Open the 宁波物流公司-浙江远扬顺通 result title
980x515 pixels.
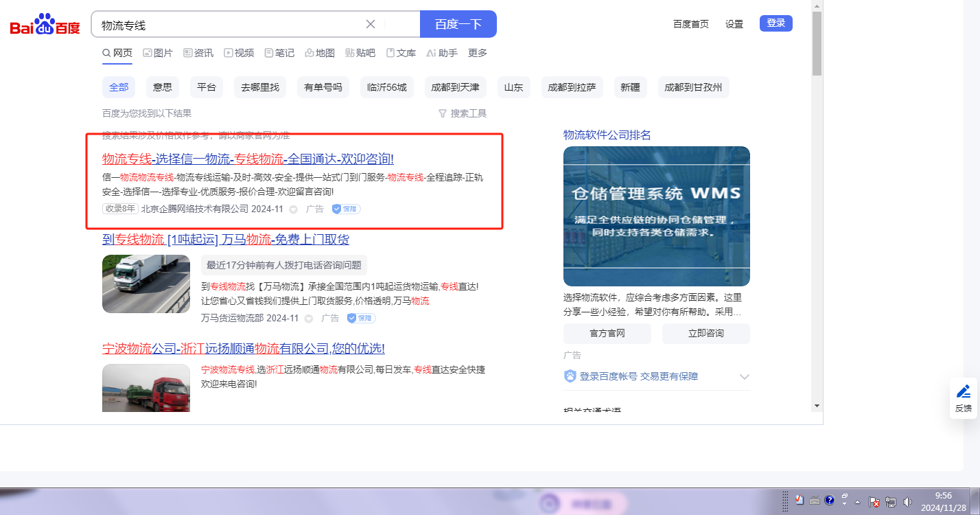(x=244, y=348)
